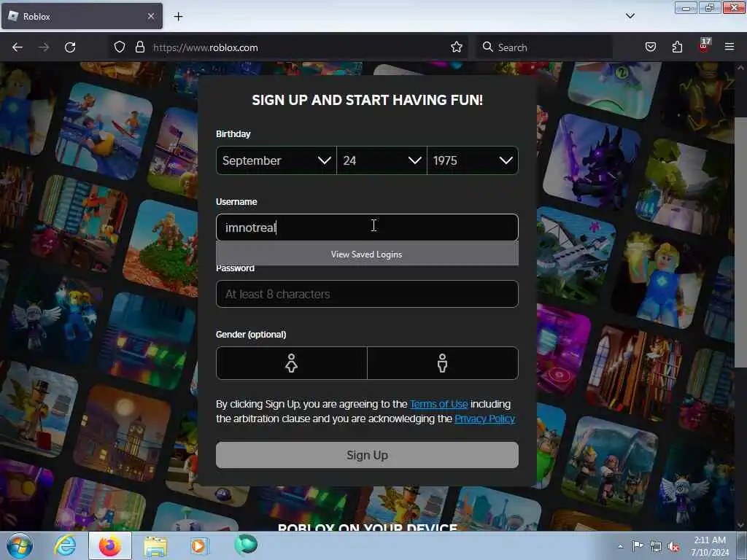Focus the Password field
This screenshot has height=560, width=747.
pos(367,294)
